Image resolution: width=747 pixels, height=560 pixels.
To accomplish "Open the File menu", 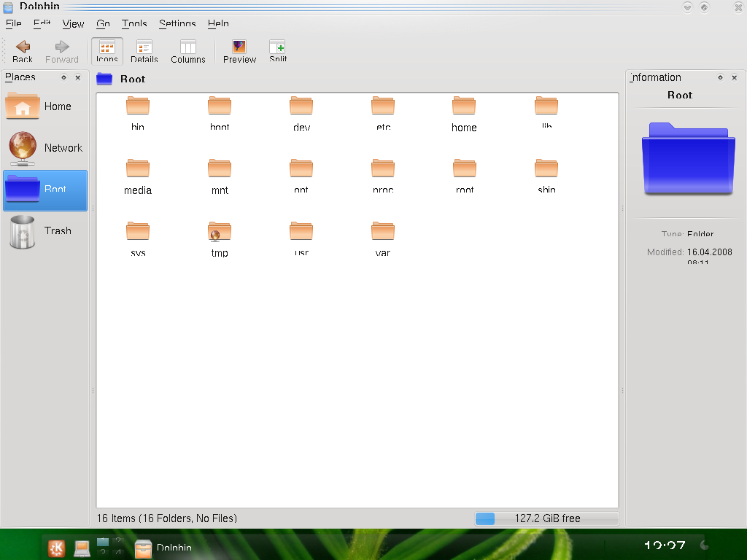I will click(x=13, y=24).
